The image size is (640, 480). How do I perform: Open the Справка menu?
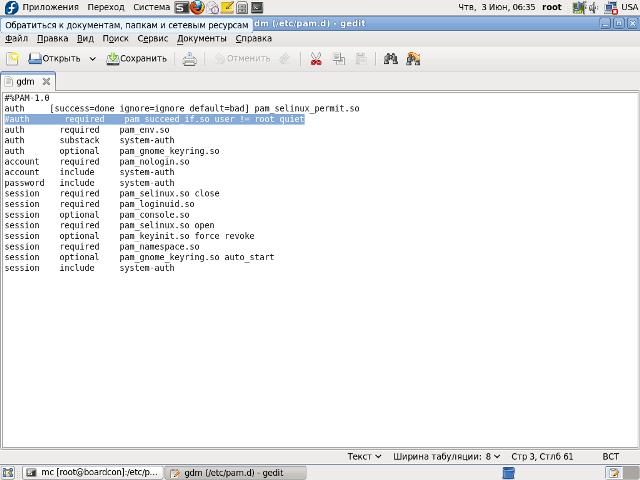(x=253, y=39)
